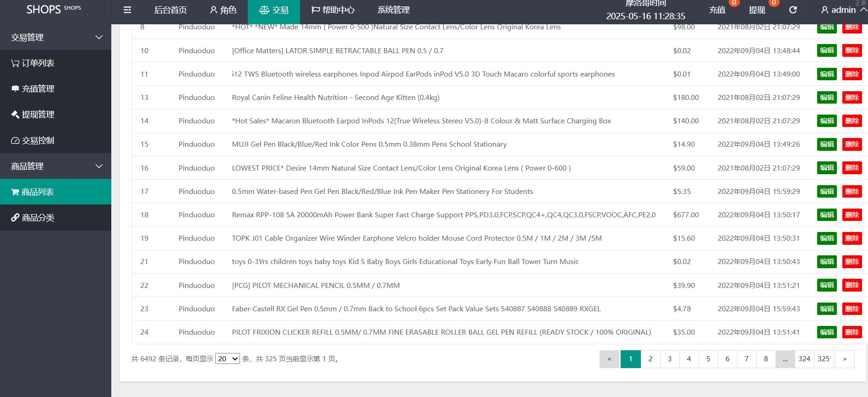
Task: Click 充值 notification in top bar
Action: click(717, 10)
